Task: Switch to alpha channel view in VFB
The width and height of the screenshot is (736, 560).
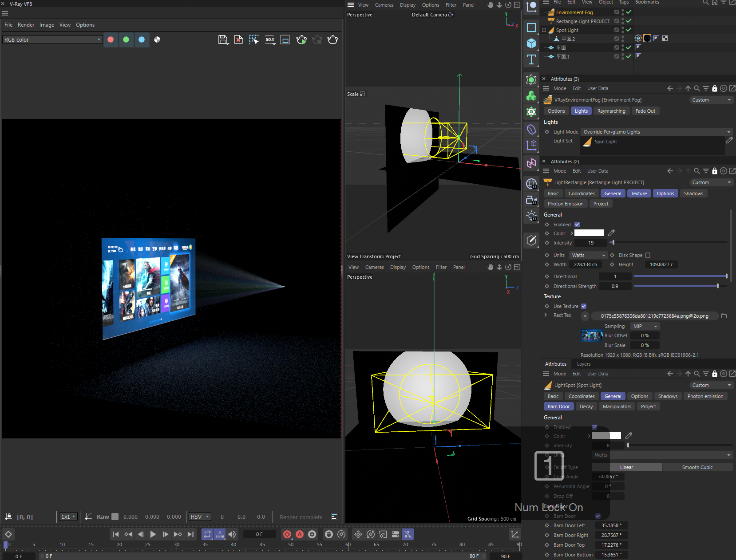Action: pos(157,39)
